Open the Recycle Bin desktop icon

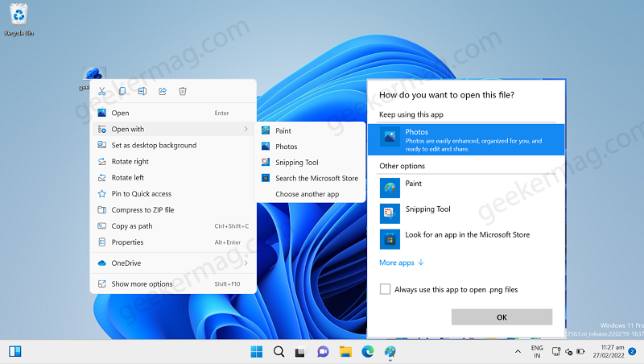coord(19,19)
